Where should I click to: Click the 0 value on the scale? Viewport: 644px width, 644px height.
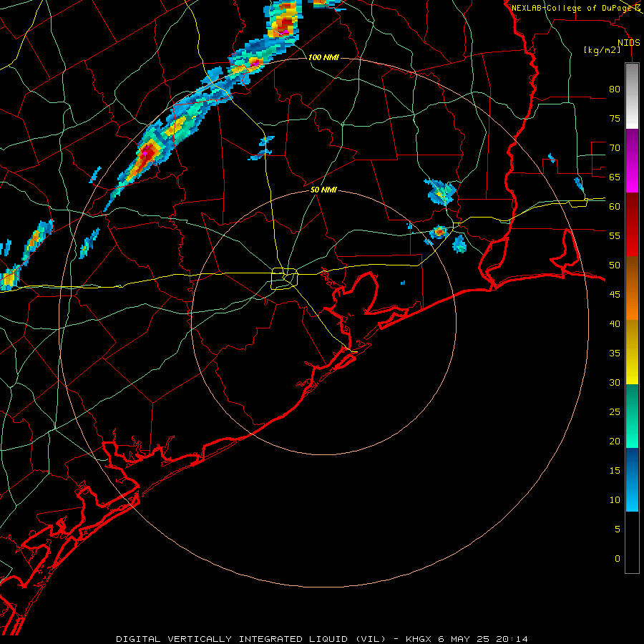[x=618, y=559]
